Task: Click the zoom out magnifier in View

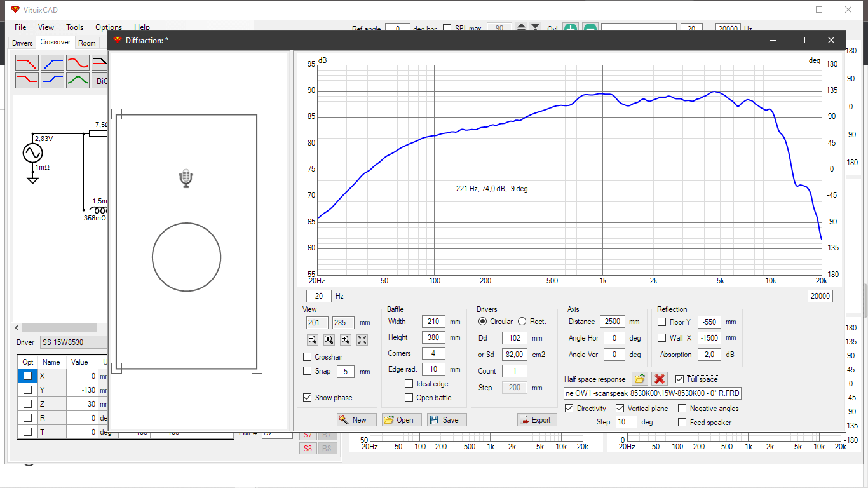Action: [312, 340]
